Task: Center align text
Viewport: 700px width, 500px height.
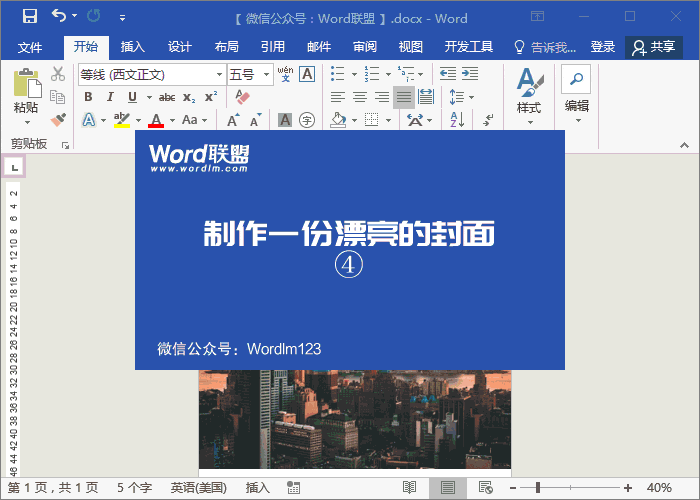Action: point(360,97)
